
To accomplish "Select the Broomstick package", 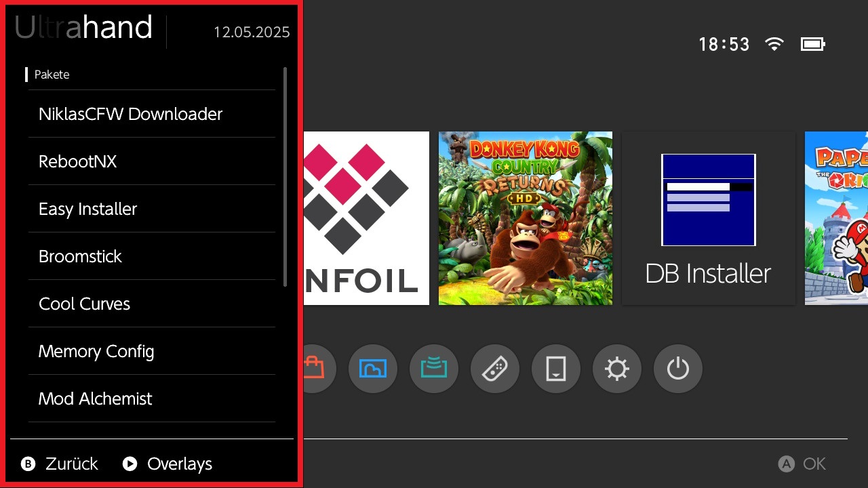I will 152,256.
